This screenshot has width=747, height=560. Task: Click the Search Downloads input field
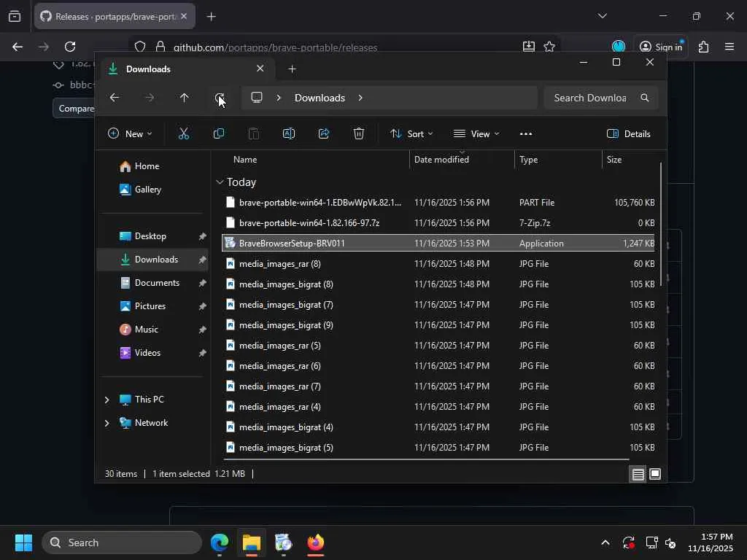(x=591, y=98)
